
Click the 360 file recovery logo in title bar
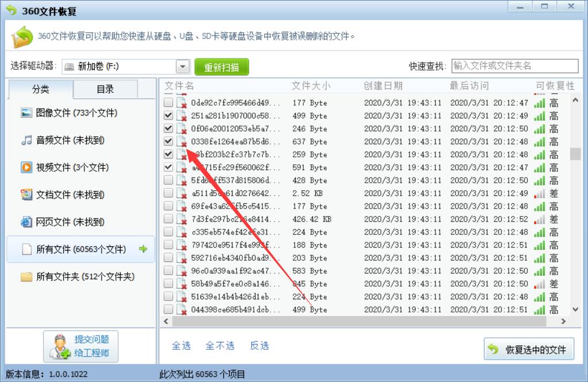click(11, 10)
